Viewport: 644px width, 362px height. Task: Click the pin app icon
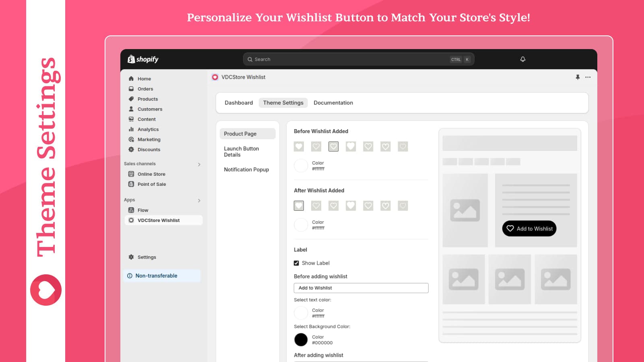click(x=578, y=77)
